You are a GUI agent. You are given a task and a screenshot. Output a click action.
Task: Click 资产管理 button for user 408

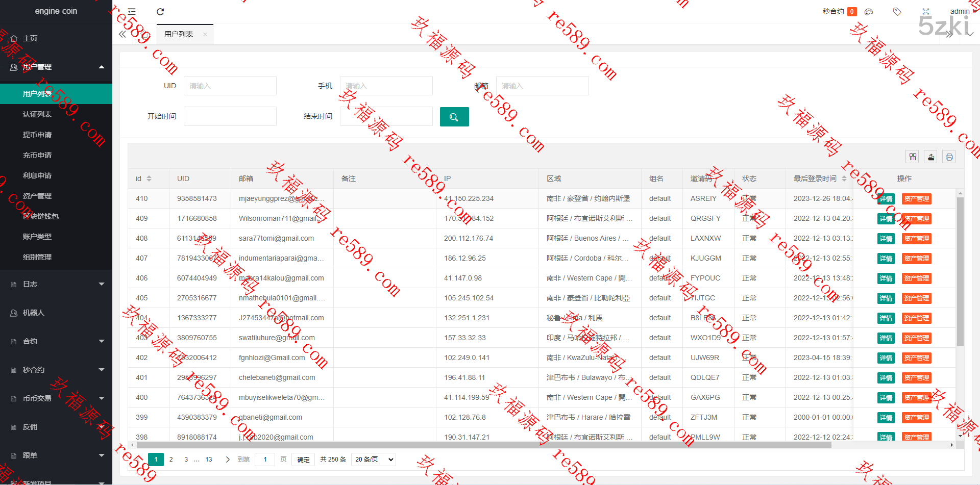(x=916, y=239)
